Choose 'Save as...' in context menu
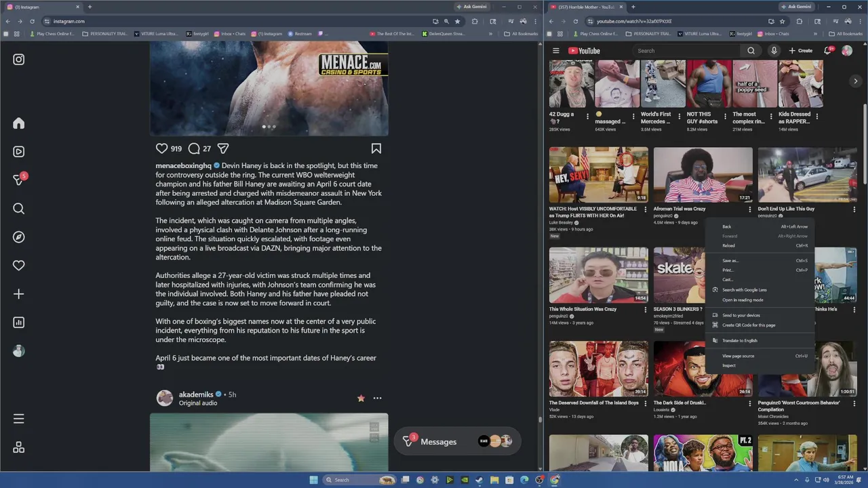This screenshot has width=868, height=488. point(759,260)
